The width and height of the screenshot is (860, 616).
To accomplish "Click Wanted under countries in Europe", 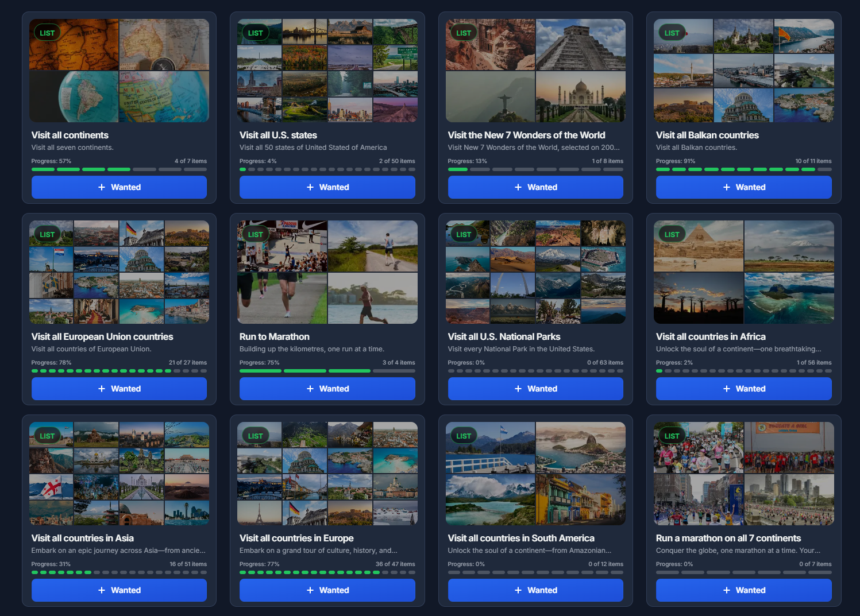I will pyautogui.click(x=327, y=590).
